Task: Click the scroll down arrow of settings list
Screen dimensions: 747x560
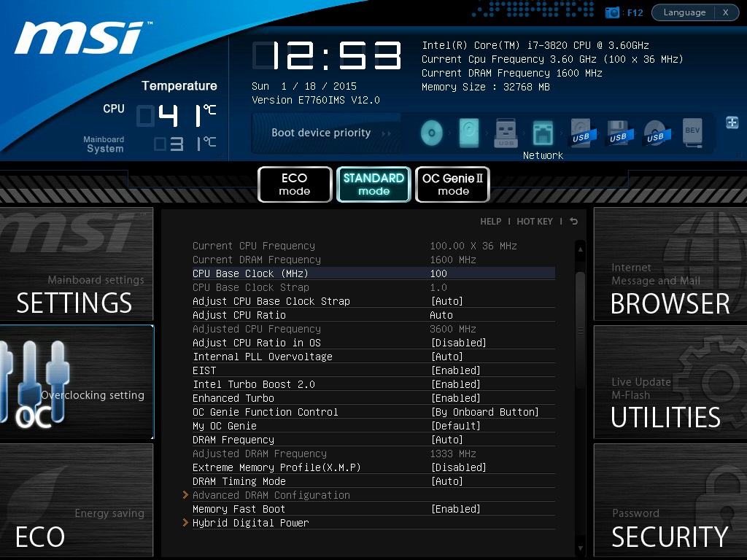Action: 580,548
